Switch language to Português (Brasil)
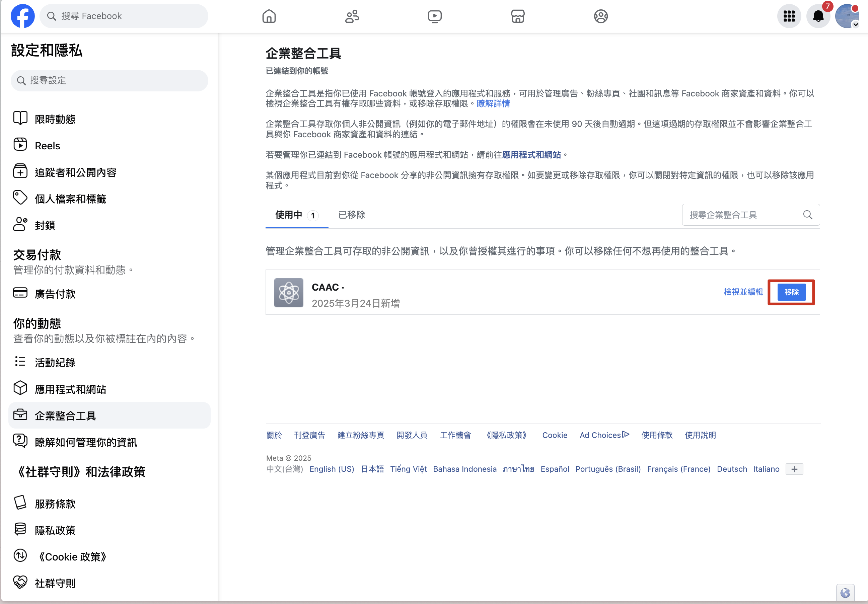Screen dimensions: 868x604 pyautogui.click(x=608, y=469)
